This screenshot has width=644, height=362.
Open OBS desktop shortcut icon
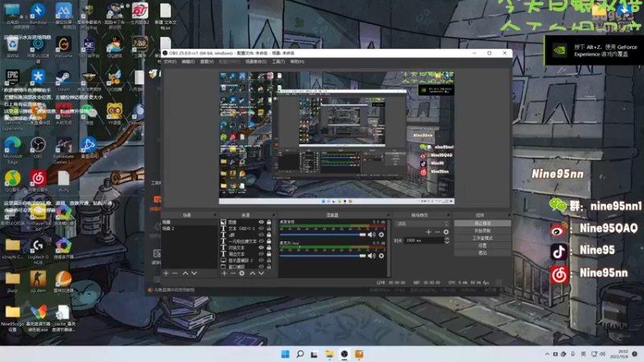tap(38, 149)
